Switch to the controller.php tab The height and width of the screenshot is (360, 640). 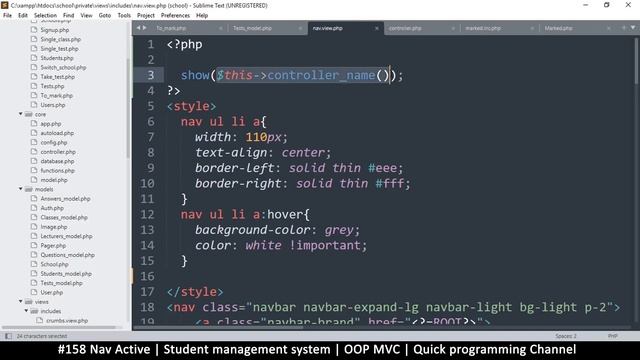405,28
